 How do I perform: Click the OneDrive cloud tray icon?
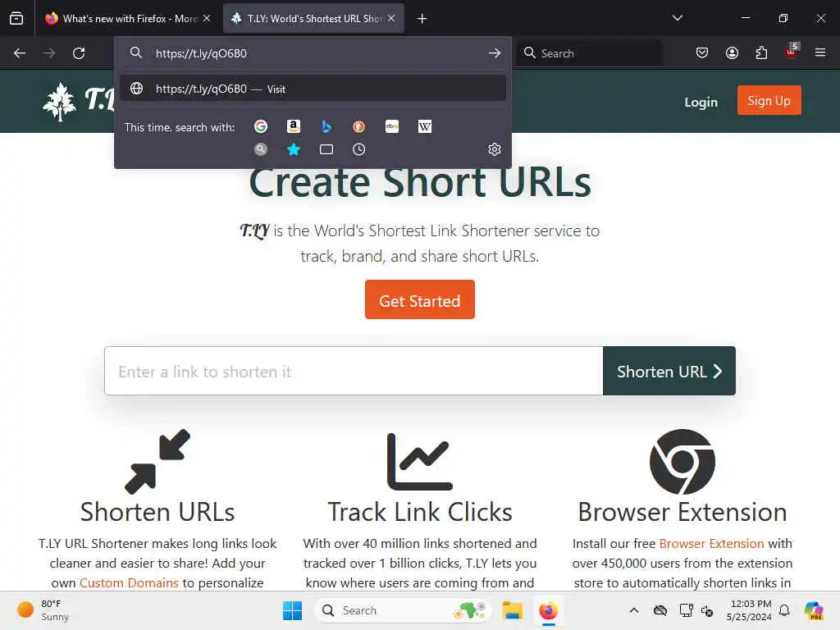click(660, 610)
